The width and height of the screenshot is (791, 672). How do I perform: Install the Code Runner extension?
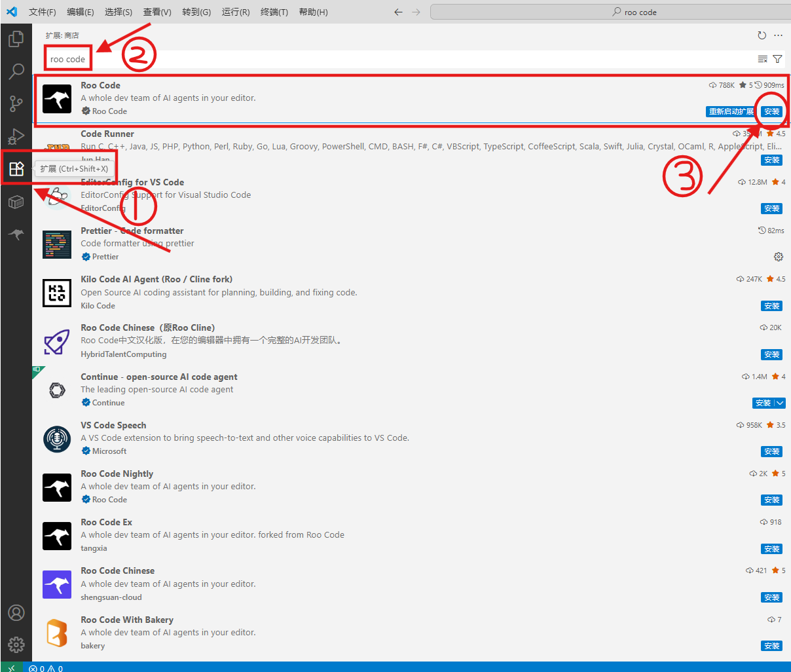click(772, 160)
